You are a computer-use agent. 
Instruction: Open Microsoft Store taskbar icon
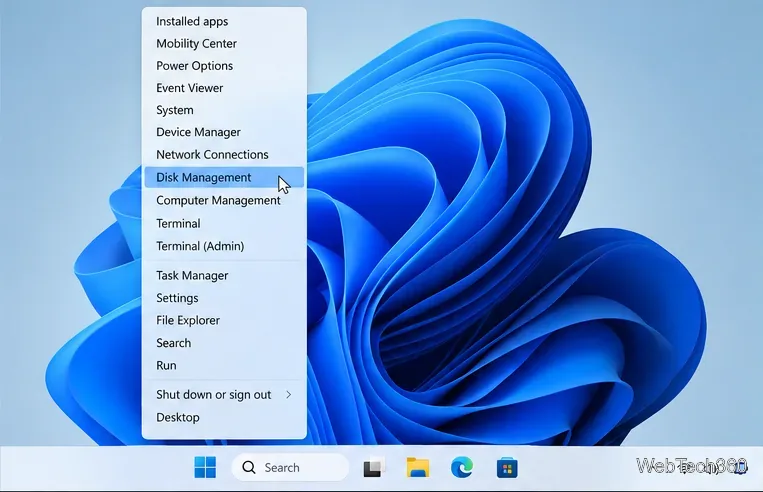pyautogui.click(x=507, y=468)
